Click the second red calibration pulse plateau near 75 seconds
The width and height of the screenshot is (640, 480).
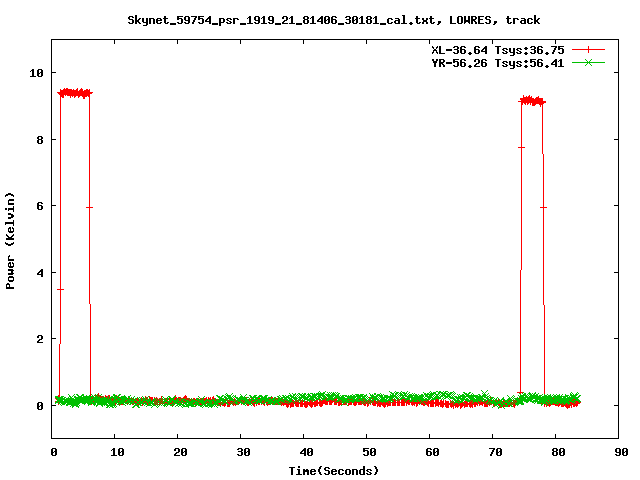pos(532,101)
